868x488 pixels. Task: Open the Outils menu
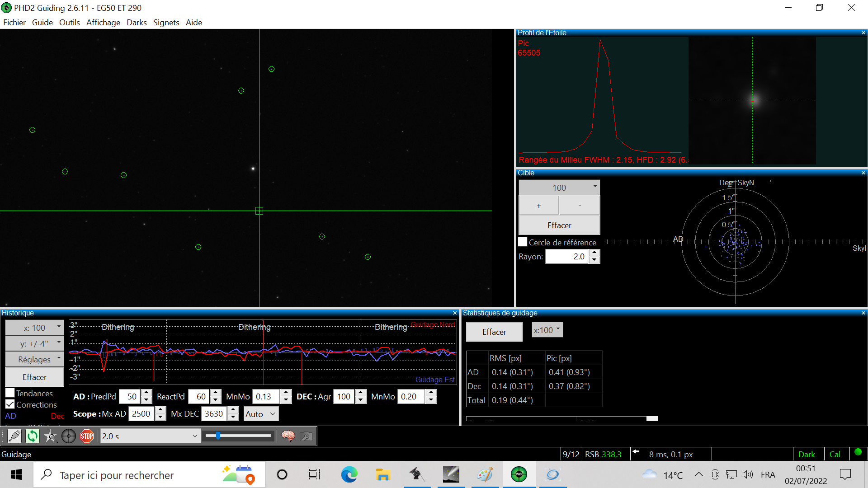point(70,23)
